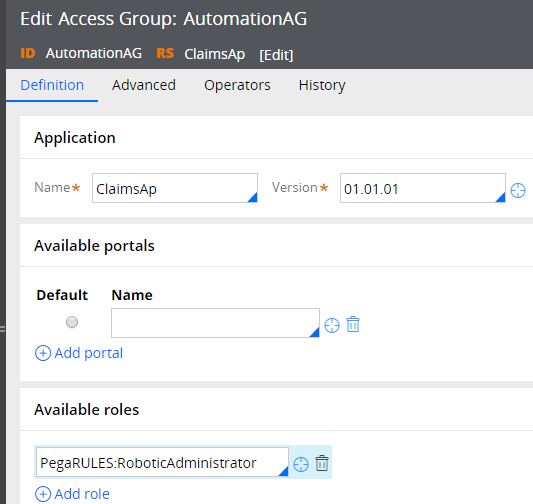Image resolution: width=533 pixels, height=504 pixels.
Task: Click into the empty portal Name field
Action: coord(215,323)
